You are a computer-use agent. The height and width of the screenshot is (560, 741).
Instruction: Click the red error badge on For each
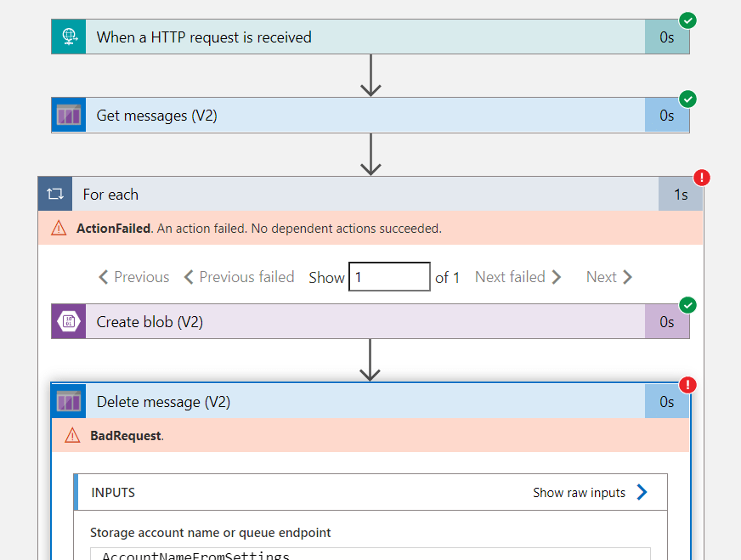pyautogui.click(x=702, y=178)
